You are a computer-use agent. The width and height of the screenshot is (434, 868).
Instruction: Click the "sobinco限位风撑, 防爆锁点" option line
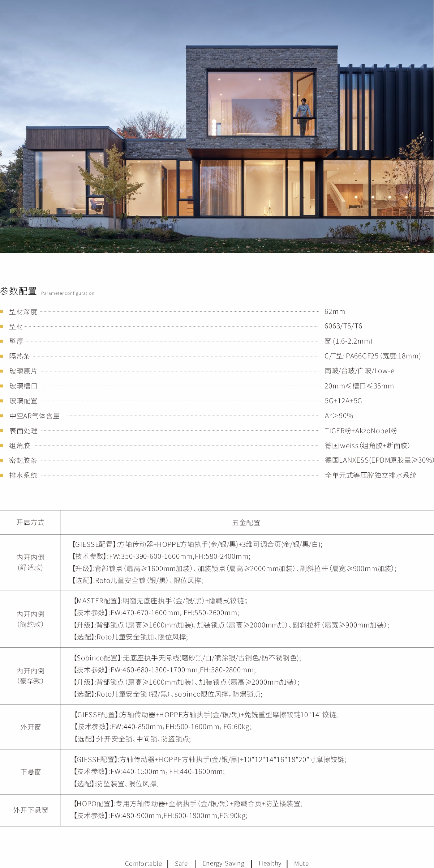point(168,694)
